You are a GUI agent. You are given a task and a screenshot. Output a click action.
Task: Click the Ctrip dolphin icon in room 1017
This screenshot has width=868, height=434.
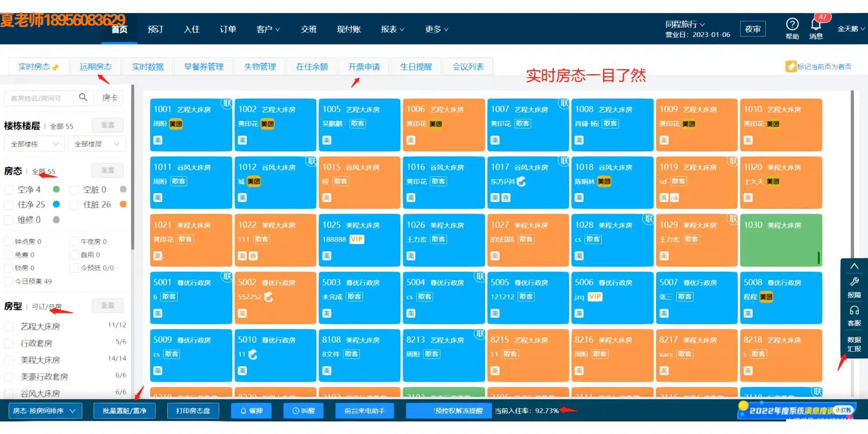coord(521,181)
